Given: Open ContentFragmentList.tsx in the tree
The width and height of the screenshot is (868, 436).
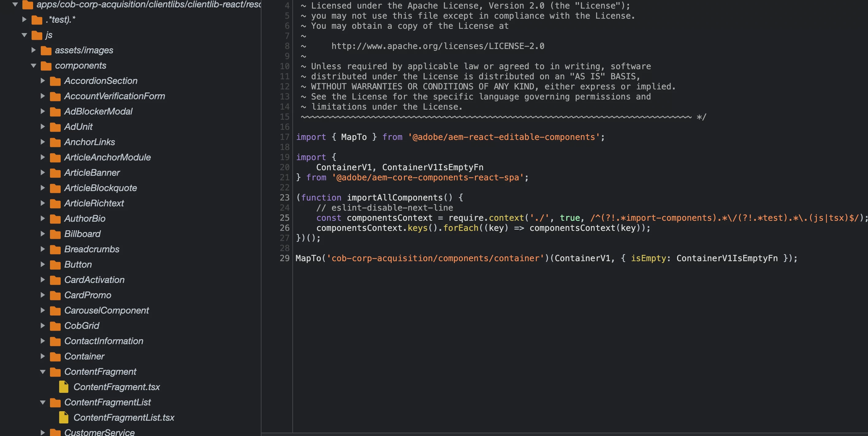Looking at the screenshot, I should (124, 418).
